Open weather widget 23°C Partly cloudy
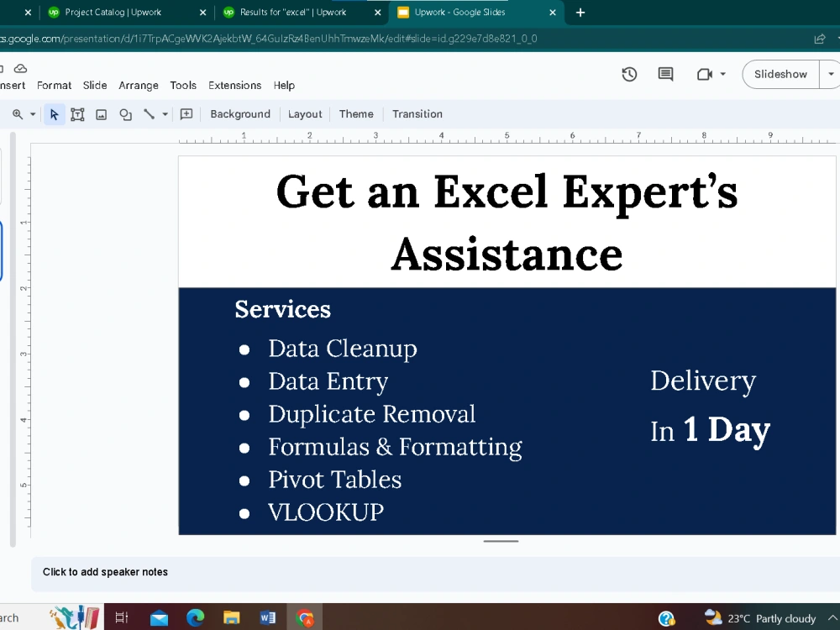 pyautogui.click(x=760, y=618)
